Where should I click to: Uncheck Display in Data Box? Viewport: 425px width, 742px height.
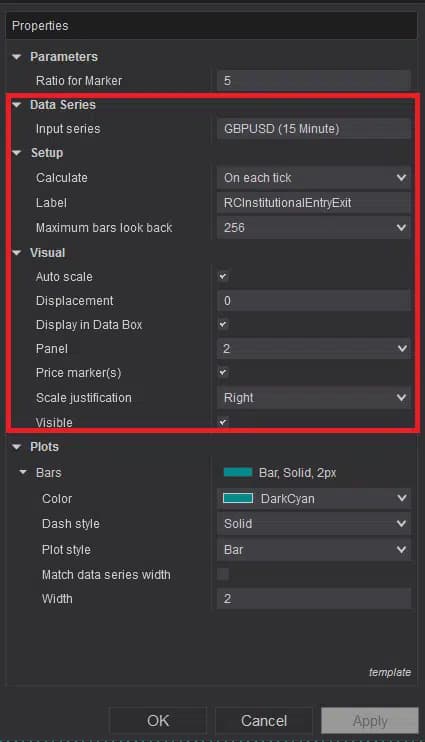click(223, 325)
